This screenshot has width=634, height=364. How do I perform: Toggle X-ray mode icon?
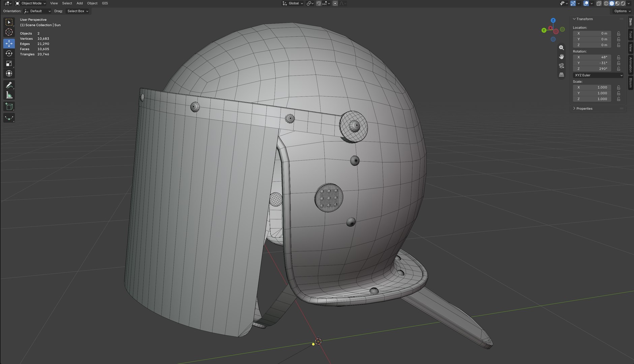pyautogui.click(x=599, y=3)
